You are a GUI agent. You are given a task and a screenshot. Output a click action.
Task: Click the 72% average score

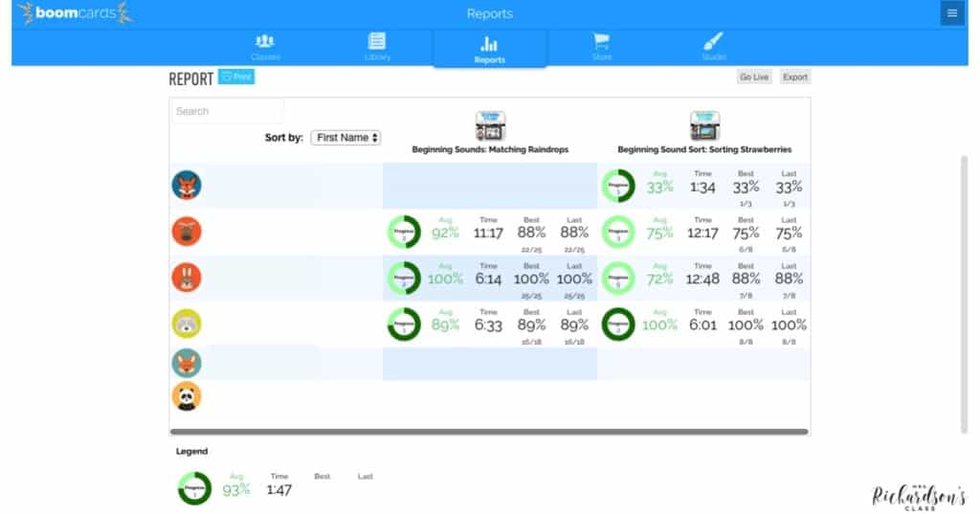click(x=659, y=279)
